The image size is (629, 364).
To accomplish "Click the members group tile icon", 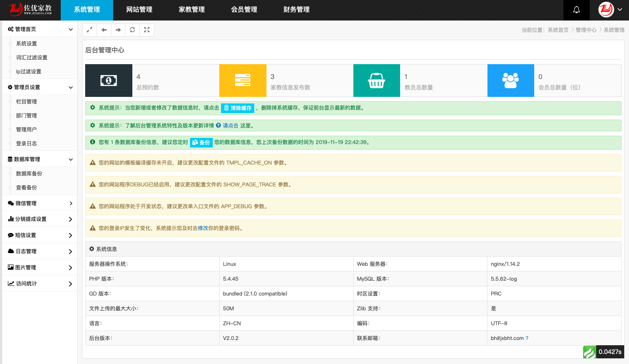I will click(510, 80).
